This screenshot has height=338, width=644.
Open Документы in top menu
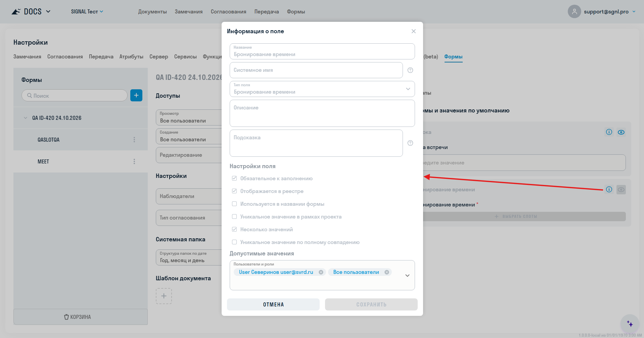click(x=152, y=11)
